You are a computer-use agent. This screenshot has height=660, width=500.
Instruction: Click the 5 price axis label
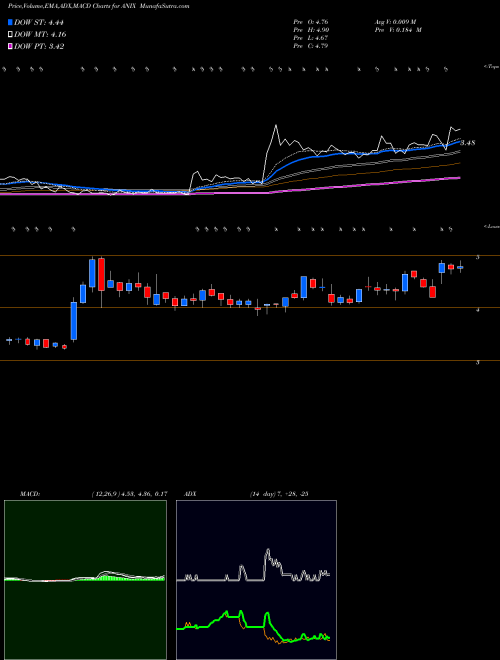click(x=477, y=257)
